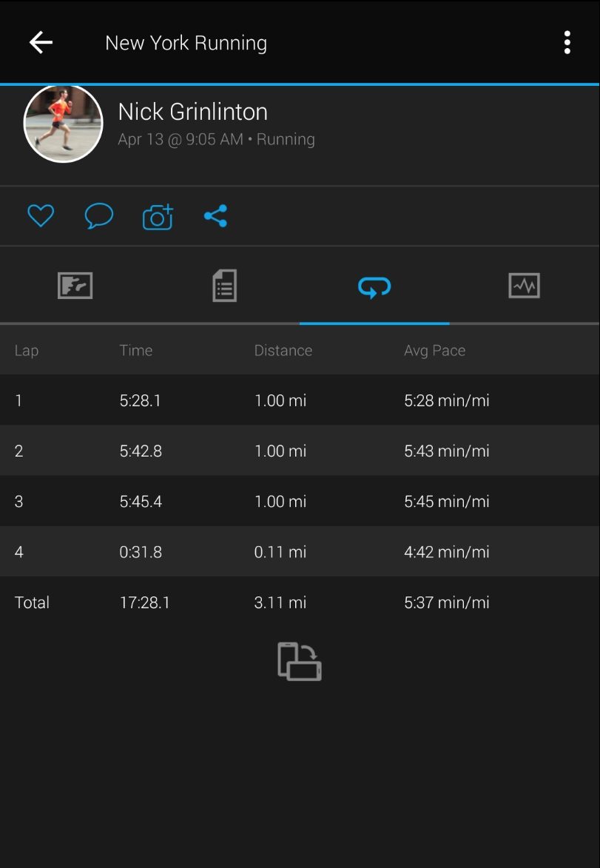The height and width of the screenshot is (868, 600).
Task: Open the three-dot overflow menu
Action: coord(567,43)
